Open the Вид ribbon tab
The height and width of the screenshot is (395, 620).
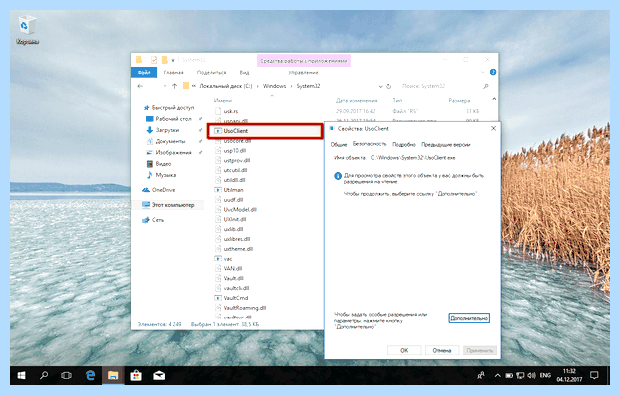click(244, 72)
